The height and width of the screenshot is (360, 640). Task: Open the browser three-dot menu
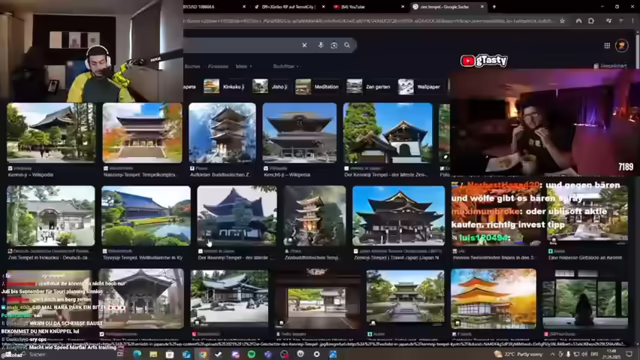coord(633,21)
